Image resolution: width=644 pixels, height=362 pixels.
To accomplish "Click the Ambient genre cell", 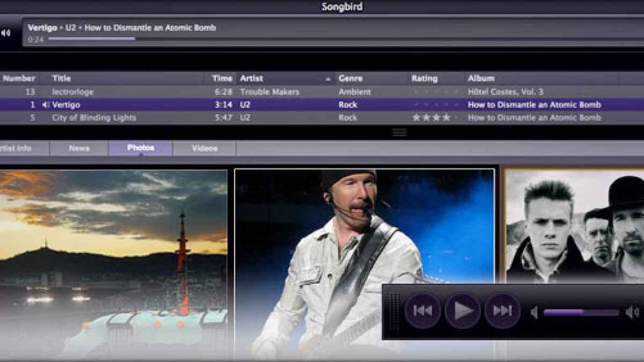I will (x=355, y=92).
